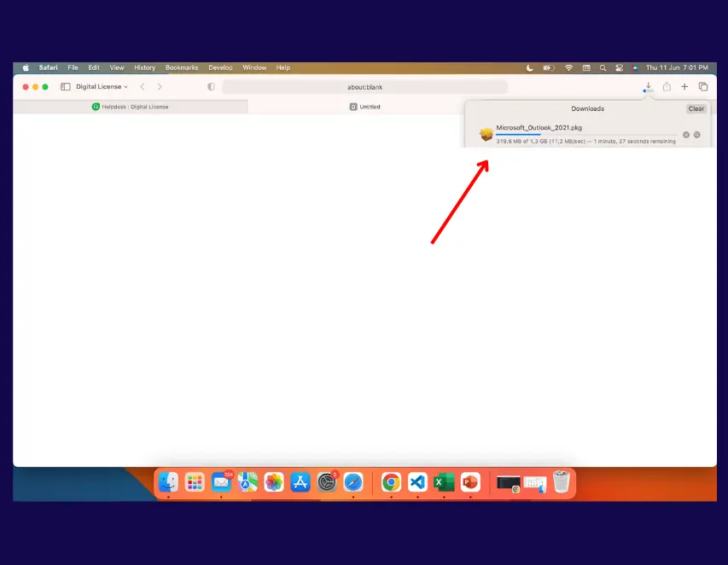Open the Trash in the Dock
This screenshot has width=728, height=565.
click(562, 482)
